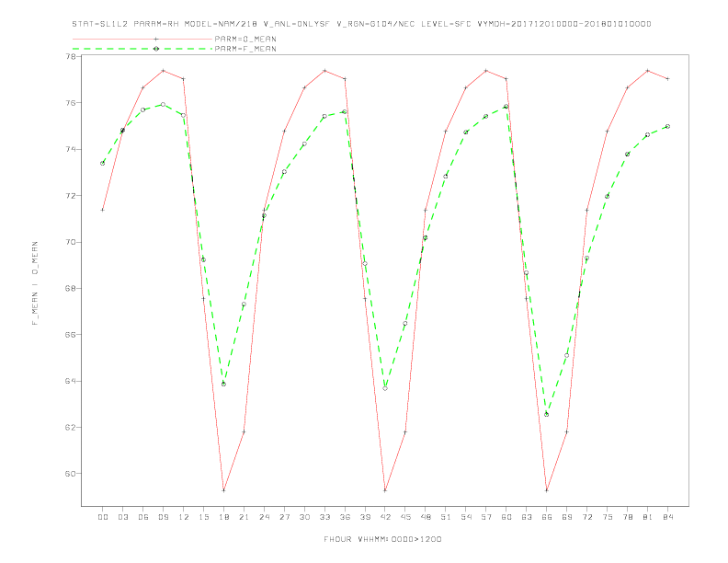The height and width of the screenshot is (563, 728).
Task: Click x-axis tick label 57
Action: [486, 517]
